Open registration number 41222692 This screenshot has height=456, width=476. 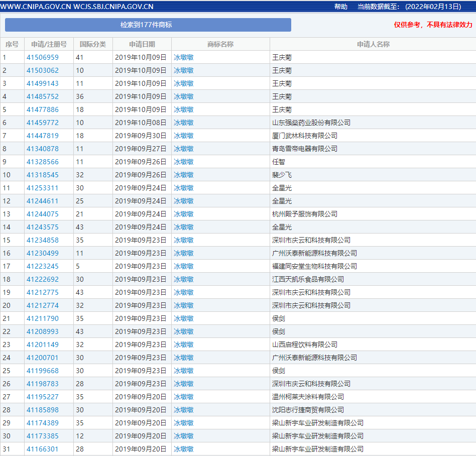(43, 279)
